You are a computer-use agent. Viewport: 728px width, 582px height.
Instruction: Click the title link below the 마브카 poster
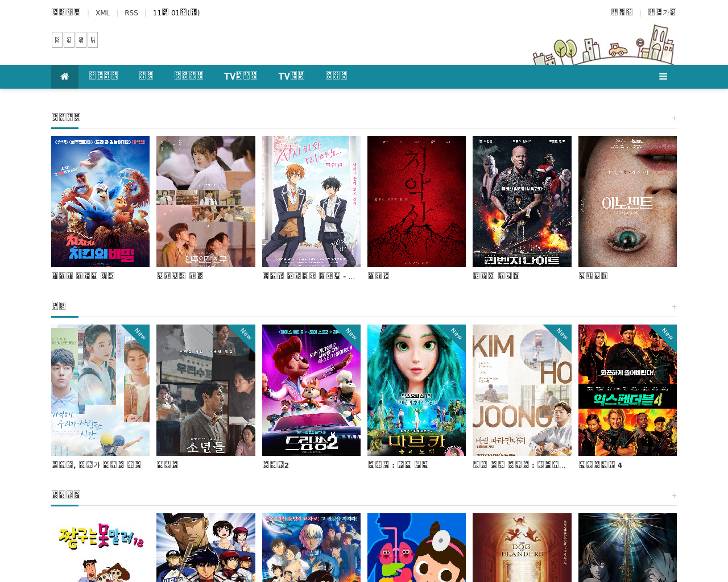[x=398, y=464]
